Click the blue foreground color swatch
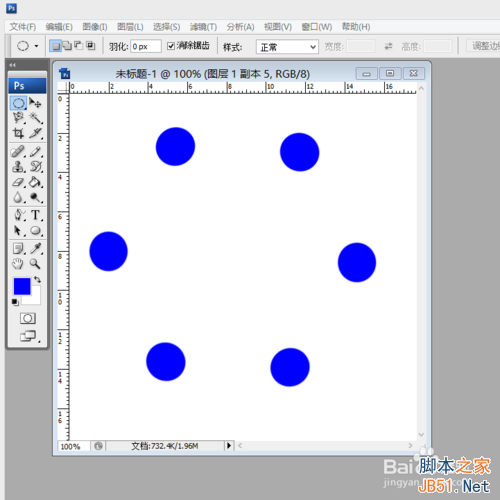This screenshot has height=500, width=500. (x=22, y=286)
